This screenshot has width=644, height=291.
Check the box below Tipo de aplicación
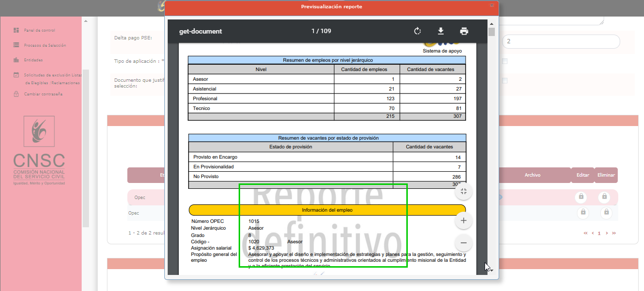[x=505, y=81]
